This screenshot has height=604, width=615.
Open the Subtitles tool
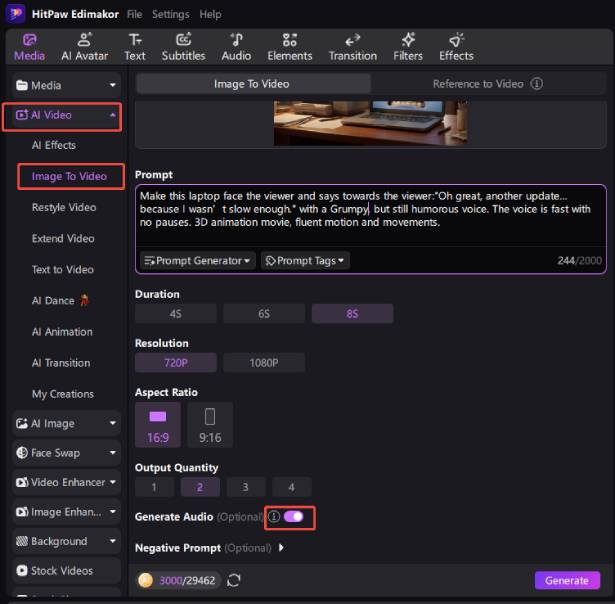[x=184, y=47]
